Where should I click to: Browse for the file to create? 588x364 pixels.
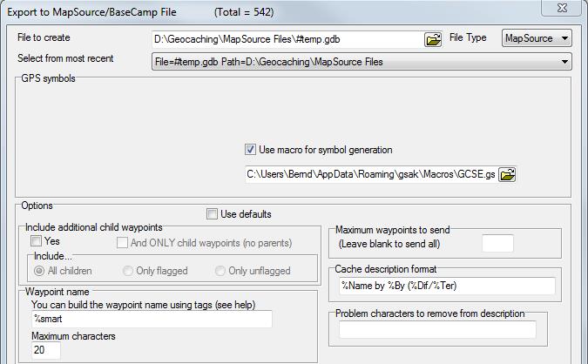point(433,39)
